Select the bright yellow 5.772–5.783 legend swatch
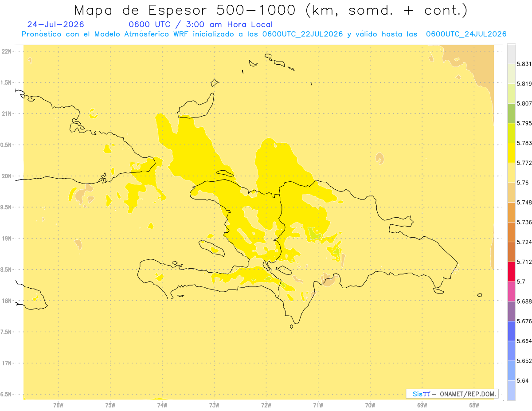This screenshot has width=532, height=411. click(x=511, y=153)
